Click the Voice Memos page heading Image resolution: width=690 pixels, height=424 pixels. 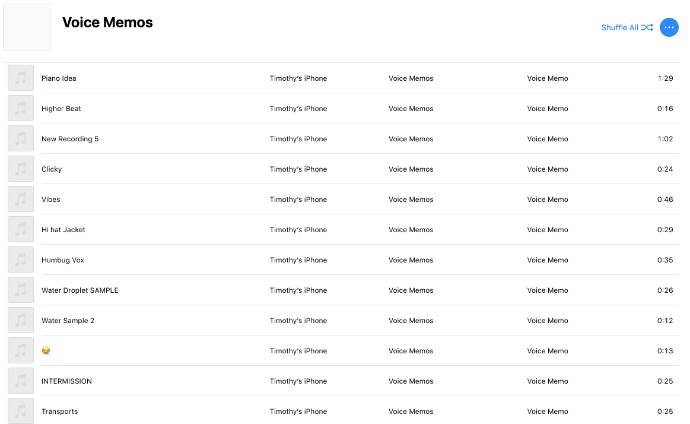(107, 22)
